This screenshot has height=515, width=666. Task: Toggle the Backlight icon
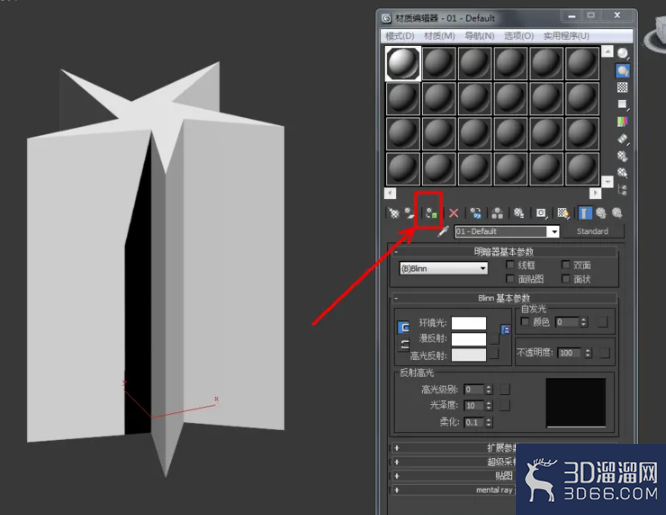(x=623, y=71)
